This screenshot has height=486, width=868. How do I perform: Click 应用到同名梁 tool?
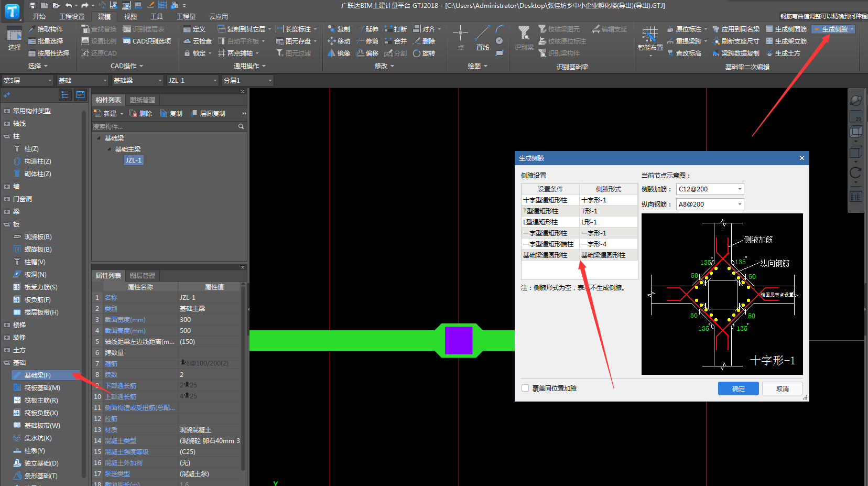point(736,29)
